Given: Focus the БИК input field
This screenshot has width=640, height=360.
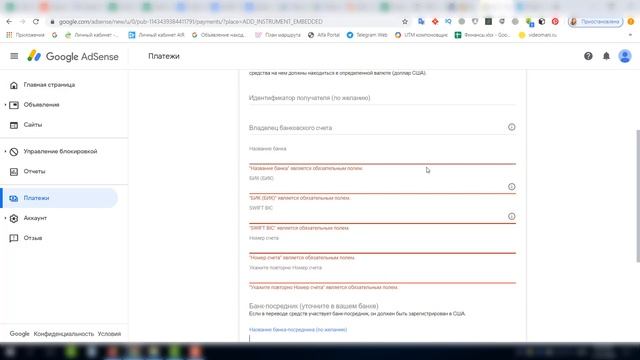Looking at the screenshot, I should [378, 187].
